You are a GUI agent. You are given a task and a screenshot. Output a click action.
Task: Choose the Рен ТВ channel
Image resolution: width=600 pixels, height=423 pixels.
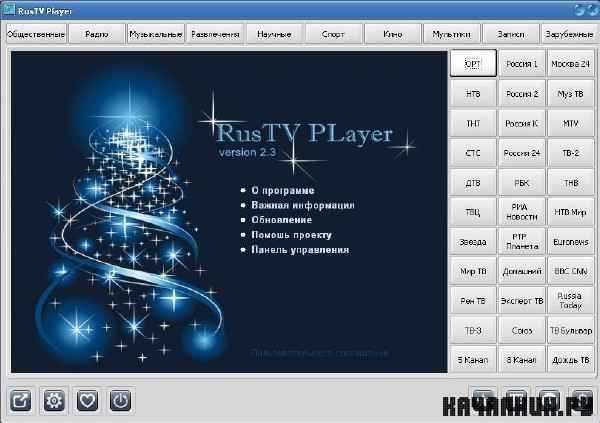tap(473, 301)
